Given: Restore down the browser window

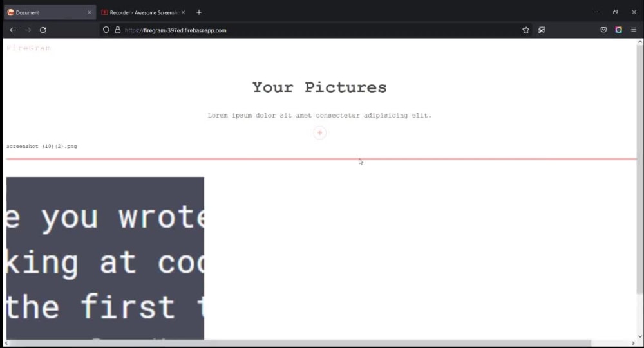Looking at the screenshot, I should (615, 12).
